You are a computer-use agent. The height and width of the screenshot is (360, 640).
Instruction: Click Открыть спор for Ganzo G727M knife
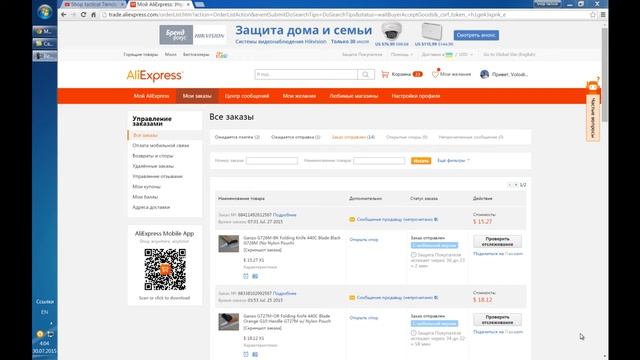[363, 318]
